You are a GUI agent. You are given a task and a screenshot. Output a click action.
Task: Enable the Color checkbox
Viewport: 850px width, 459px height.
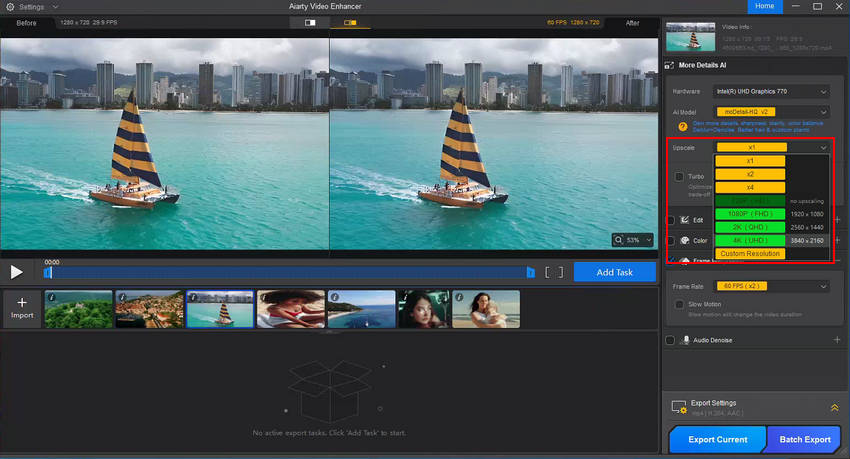[x=671, y=241]
